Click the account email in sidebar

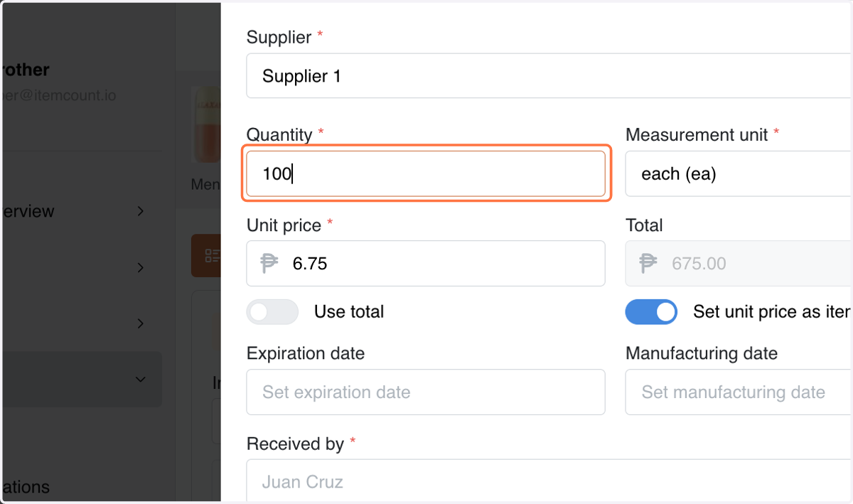coord(58,95)
